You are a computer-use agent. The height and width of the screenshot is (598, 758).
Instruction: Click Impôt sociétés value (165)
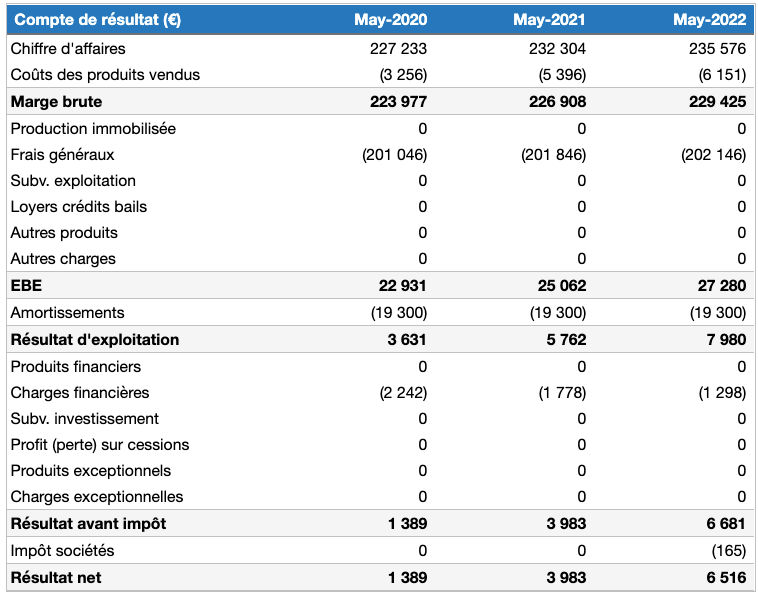729,550
